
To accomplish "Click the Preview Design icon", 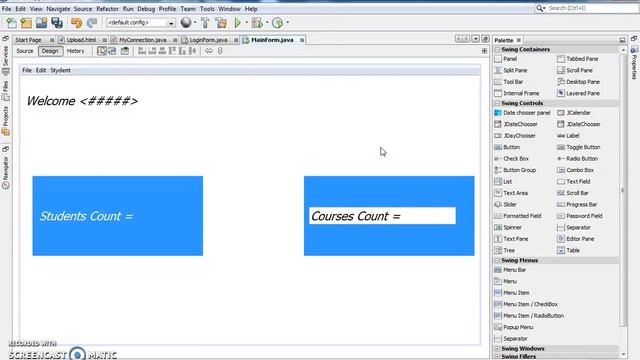I will click(x=125, y=51).
